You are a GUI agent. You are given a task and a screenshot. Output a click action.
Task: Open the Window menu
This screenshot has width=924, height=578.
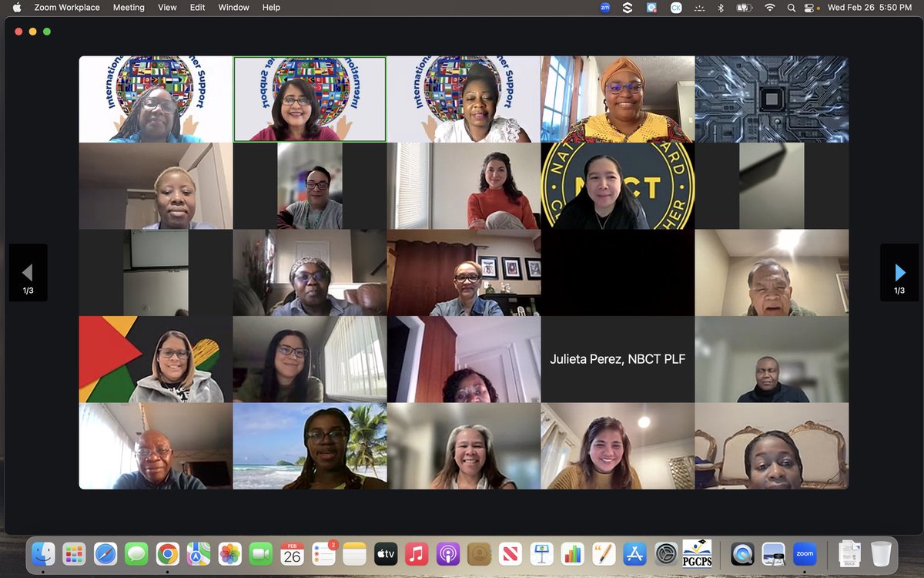click(x=233, y=8)
